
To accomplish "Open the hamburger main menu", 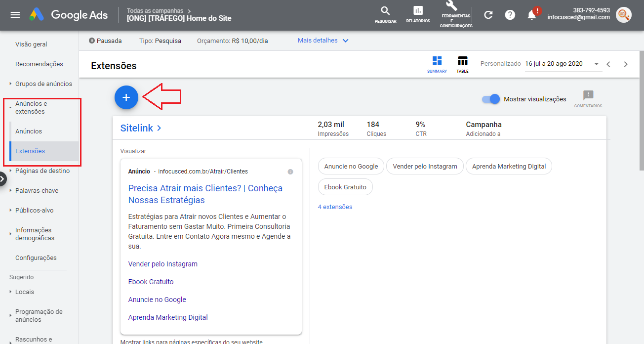I will (x=15, y=15).
